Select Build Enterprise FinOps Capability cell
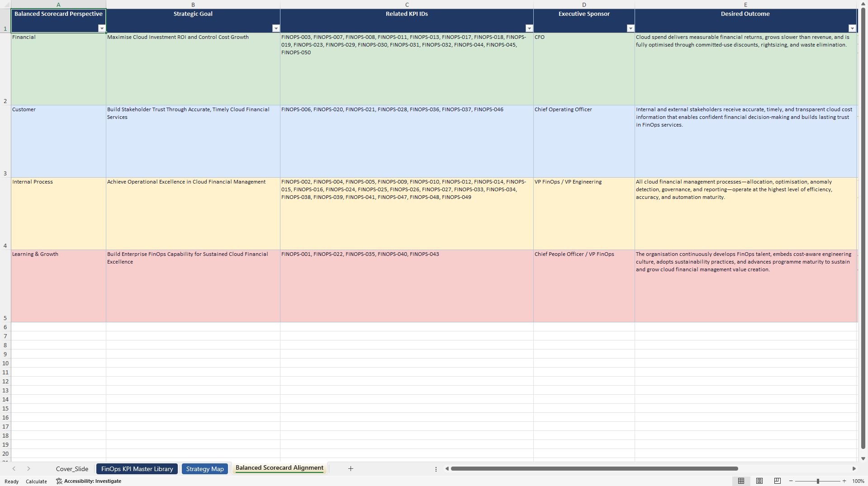This screenshot has height=486, width=868. [193, 286]
